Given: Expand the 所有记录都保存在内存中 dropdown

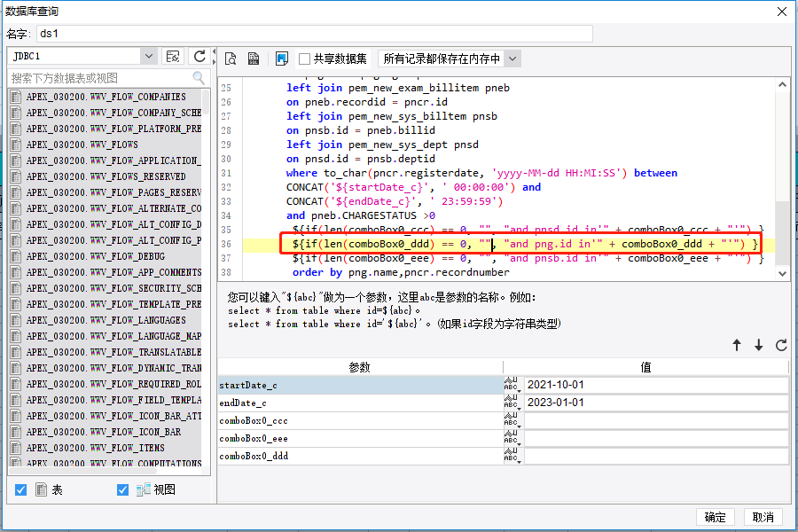Looking at the screenshot, I should click(x=512, y=59).
